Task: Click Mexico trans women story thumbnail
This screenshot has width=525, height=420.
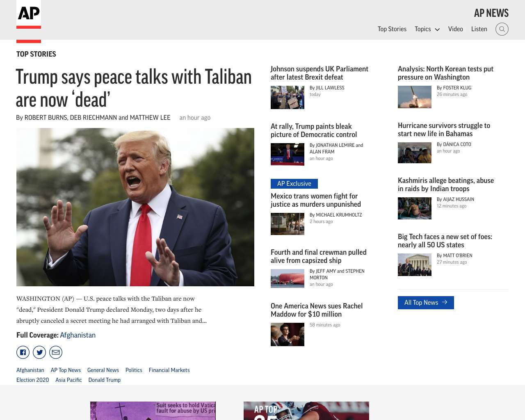Action: pyautogui.click(x=288, y=224)
